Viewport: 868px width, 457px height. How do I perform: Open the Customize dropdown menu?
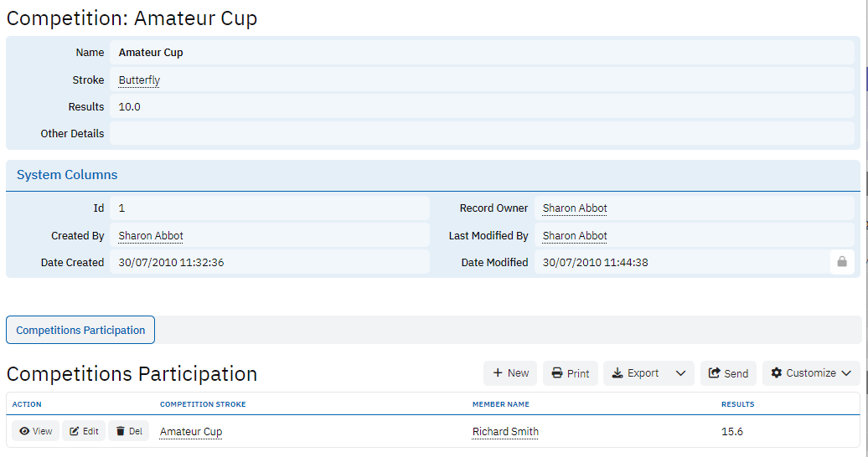811,373
